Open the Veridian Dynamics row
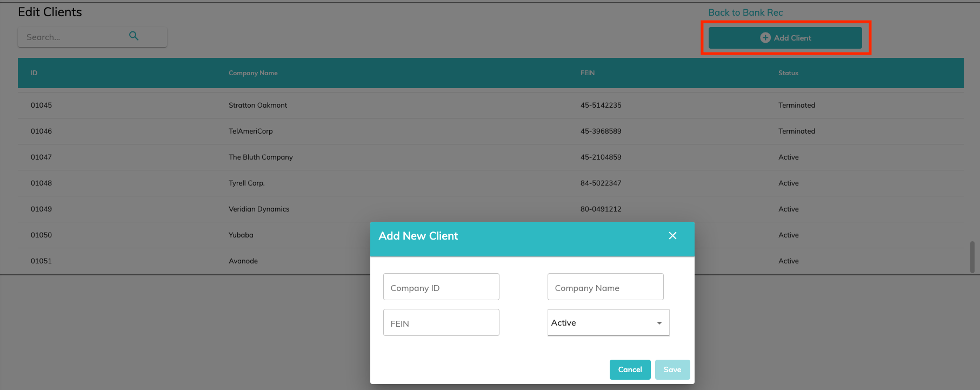 (258, 209)
